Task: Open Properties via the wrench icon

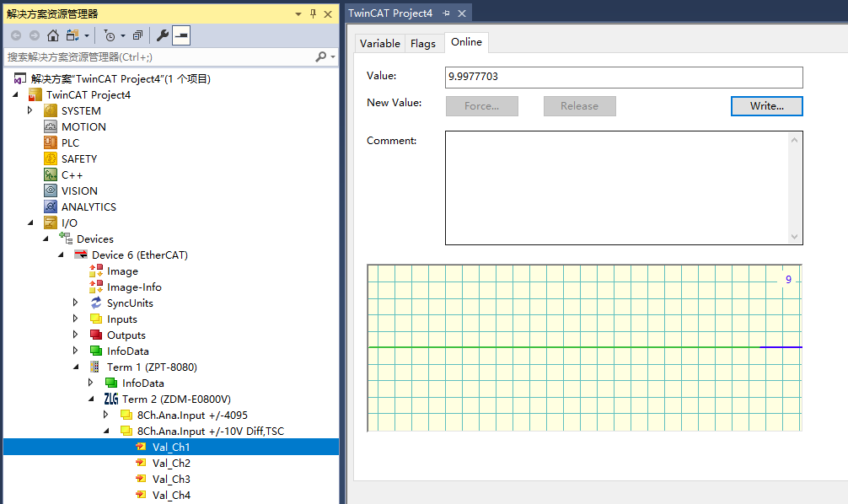Action: coord(164,35)
